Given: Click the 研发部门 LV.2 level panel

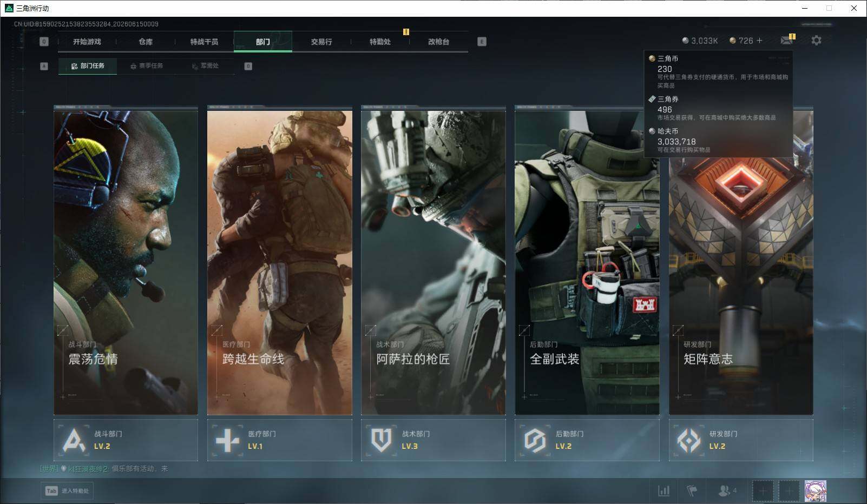Looking at the screenshot, I should coord(741,440).
